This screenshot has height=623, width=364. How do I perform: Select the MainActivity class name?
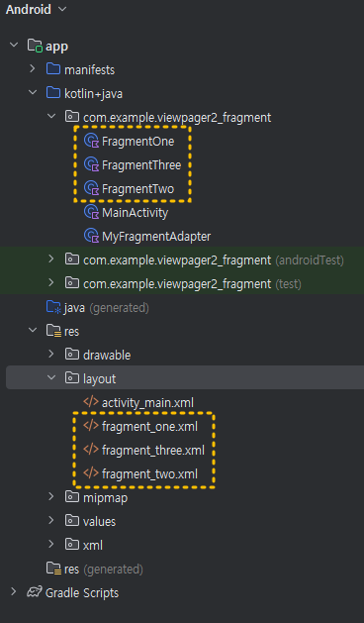135,213
